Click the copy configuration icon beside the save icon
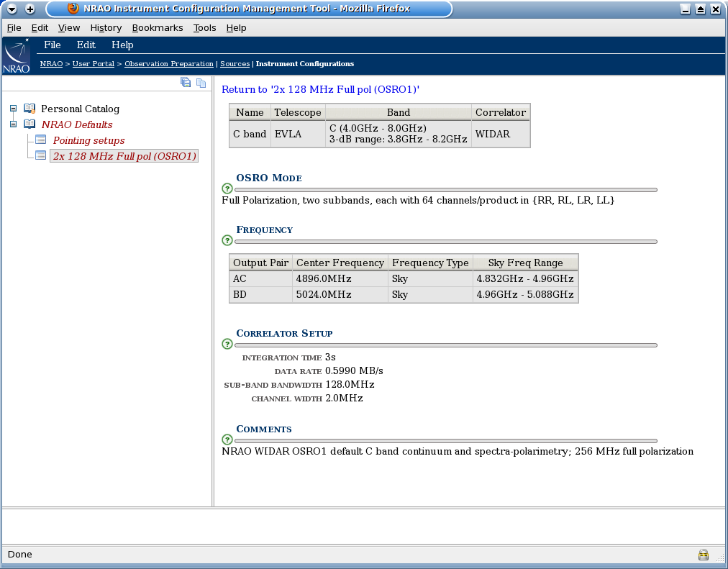 [x=201, y=83]
